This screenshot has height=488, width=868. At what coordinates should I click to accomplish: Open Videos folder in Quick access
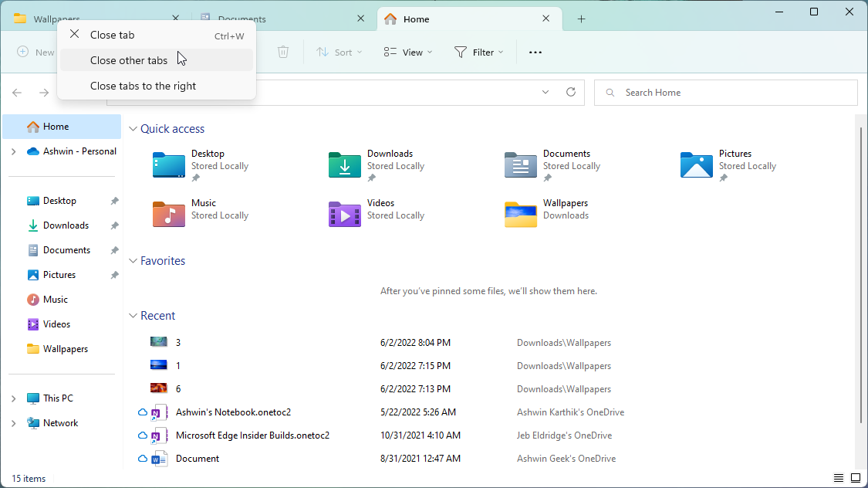(377, 212)
